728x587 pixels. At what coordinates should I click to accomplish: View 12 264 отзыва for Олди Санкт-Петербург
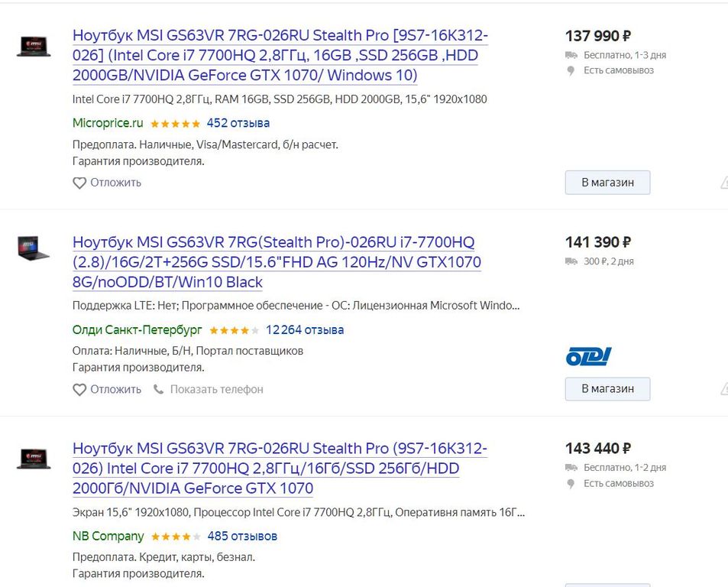(304, 330)
